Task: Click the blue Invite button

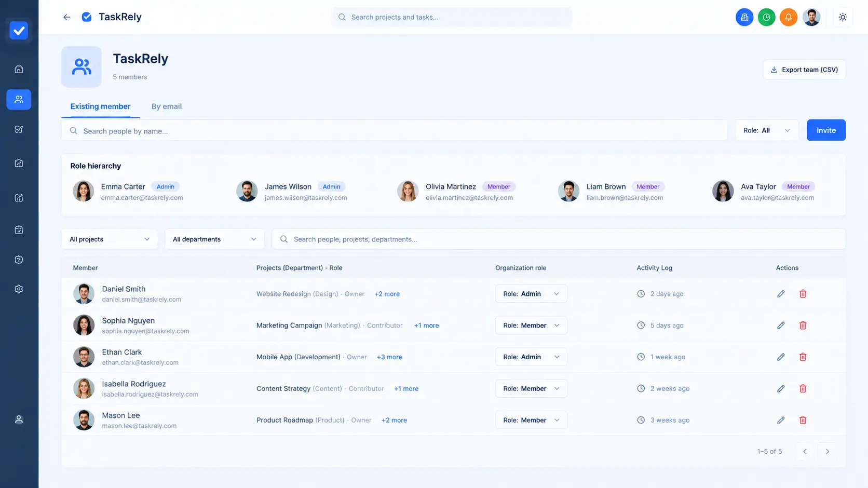Action: [826, 130]
